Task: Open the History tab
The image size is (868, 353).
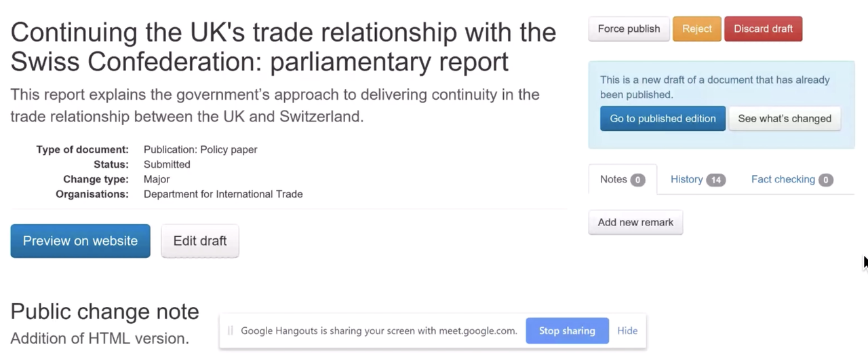Action: coord(686,180)
